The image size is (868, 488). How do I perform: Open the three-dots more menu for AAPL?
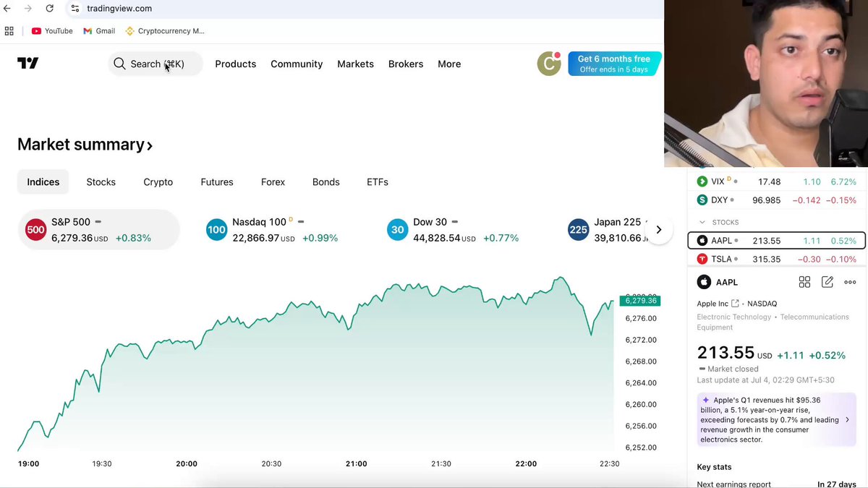850,282
